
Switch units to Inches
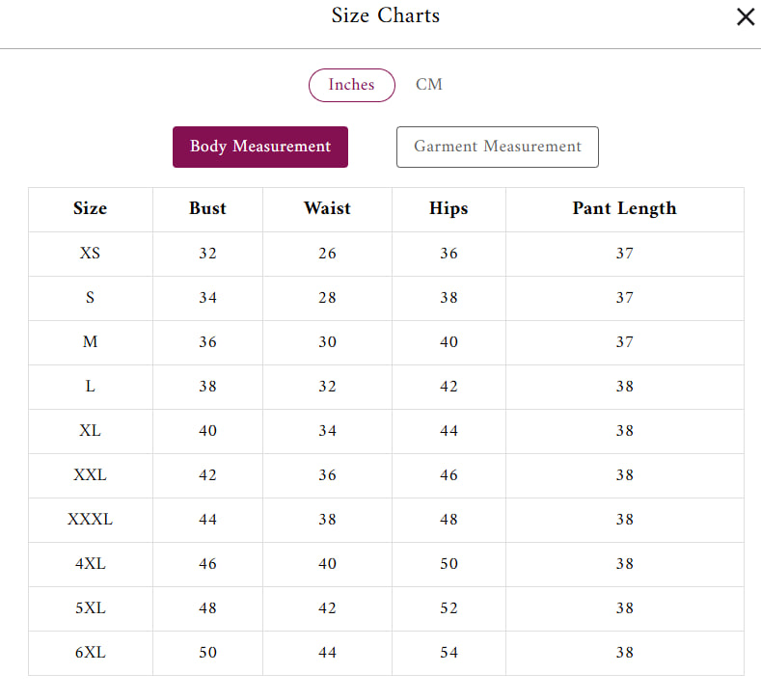[351, 85]
